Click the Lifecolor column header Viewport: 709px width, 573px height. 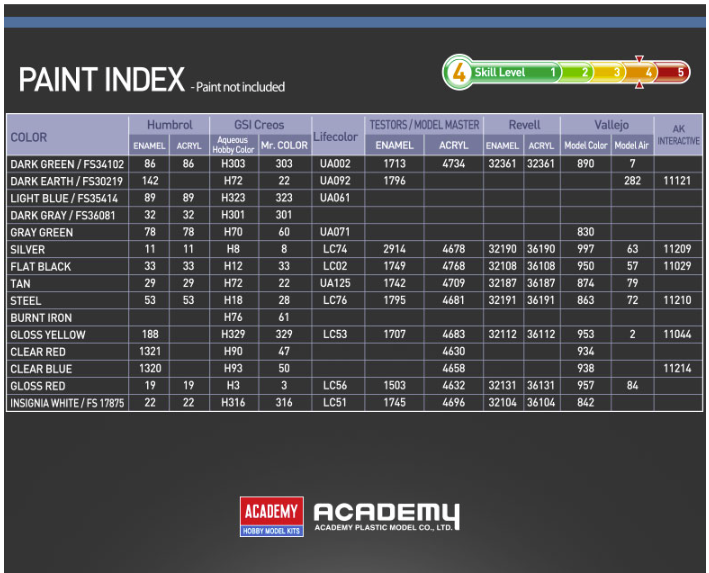pyautogui.click(x=336, y=137)
